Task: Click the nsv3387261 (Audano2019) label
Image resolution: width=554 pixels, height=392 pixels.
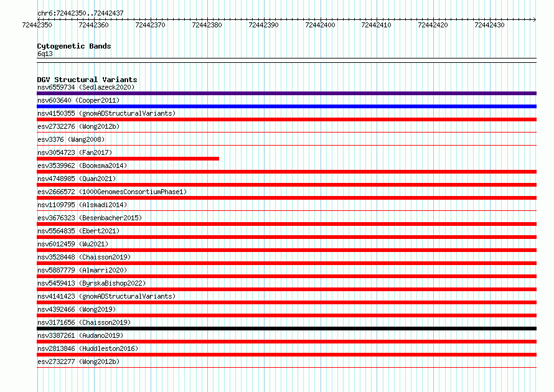Action: pyautogui.click(x=80, y=335)
